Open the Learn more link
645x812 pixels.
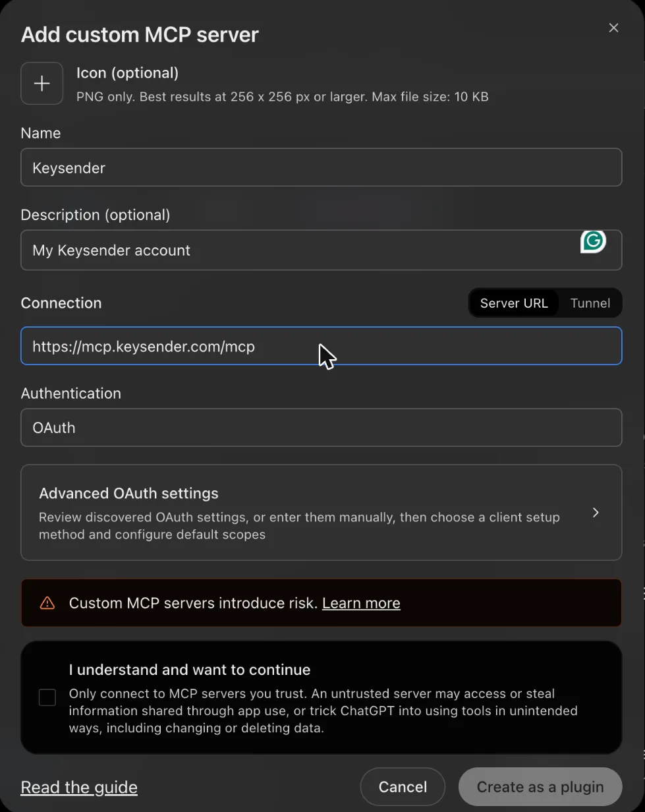pyautogui.click(x=361, y=603)
